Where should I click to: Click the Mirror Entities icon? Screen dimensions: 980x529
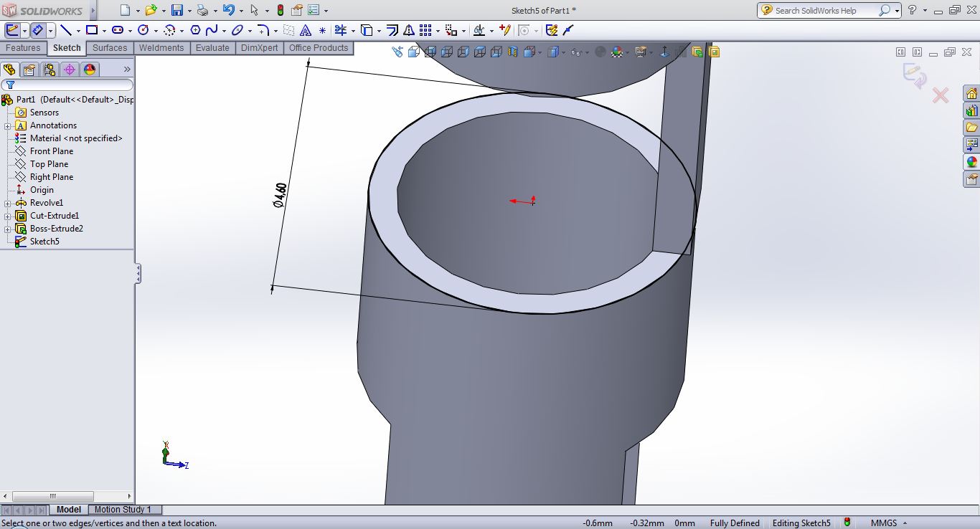pyautogui.click(x=408, y=30)
